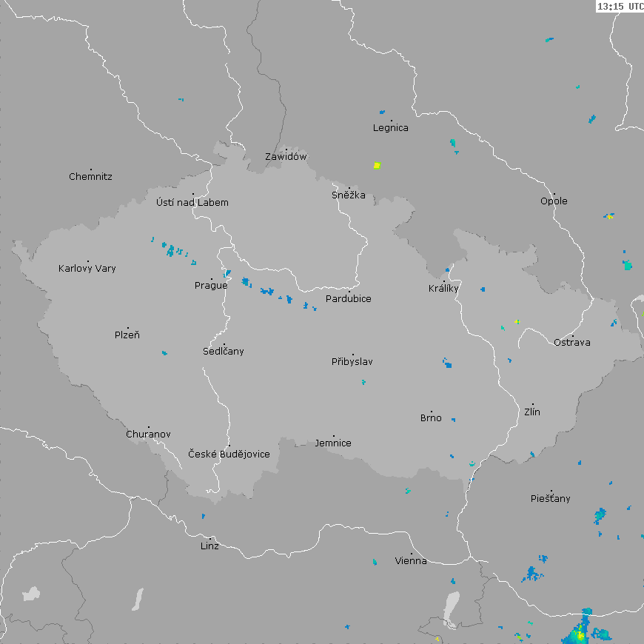Click the Chemnitz city label

tap(90, 177)
